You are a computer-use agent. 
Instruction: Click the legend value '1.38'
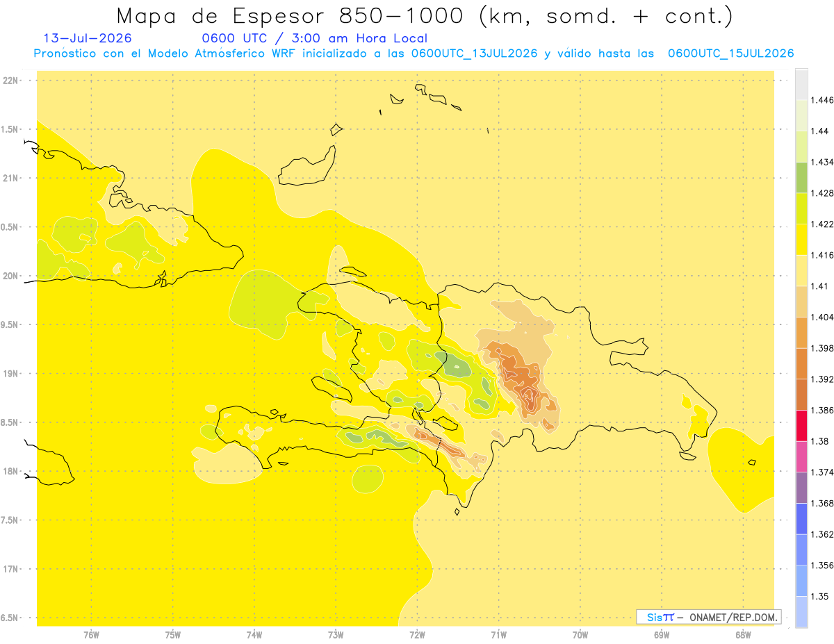tap(819, 441)
